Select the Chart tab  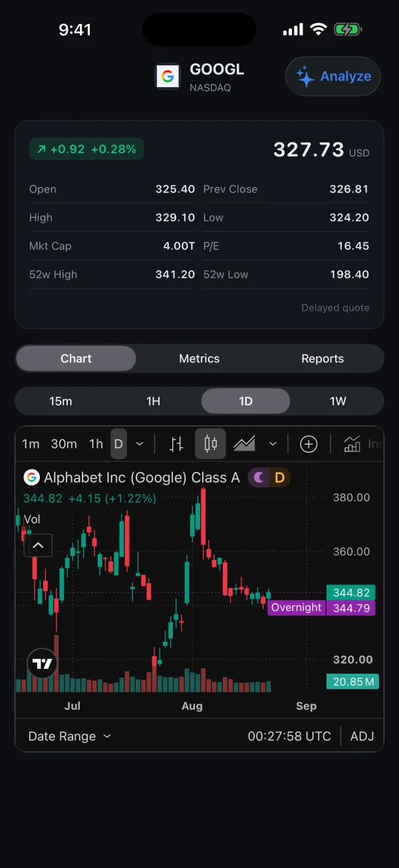tap(76, 359)
